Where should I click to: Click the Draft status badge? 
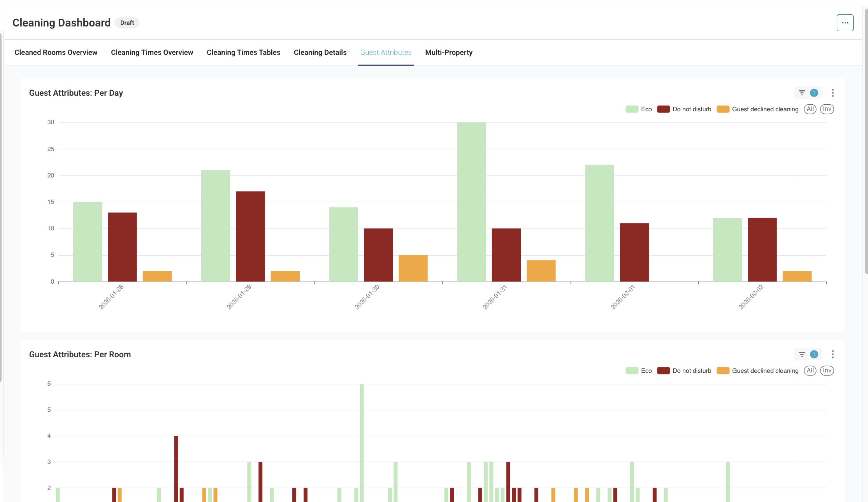pos(127,23)
